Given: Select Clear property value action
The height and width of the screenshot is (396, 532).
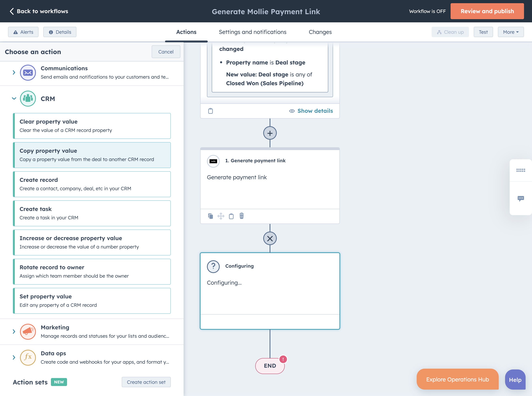Looking at the screenshot, I should click(x=92, y=126).
